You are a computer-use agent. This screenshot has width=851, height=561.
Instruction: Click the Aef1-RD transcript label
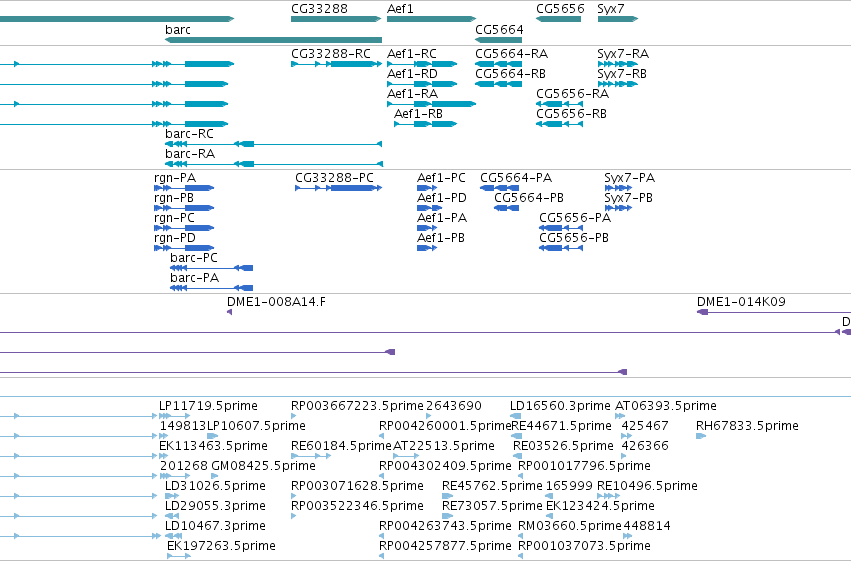tap(412, 74)
